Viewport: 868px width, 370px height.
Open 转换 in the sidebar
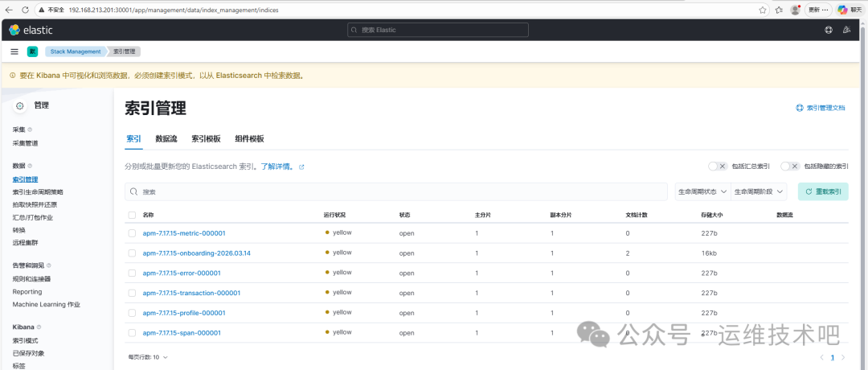click(x=18, y=230)
